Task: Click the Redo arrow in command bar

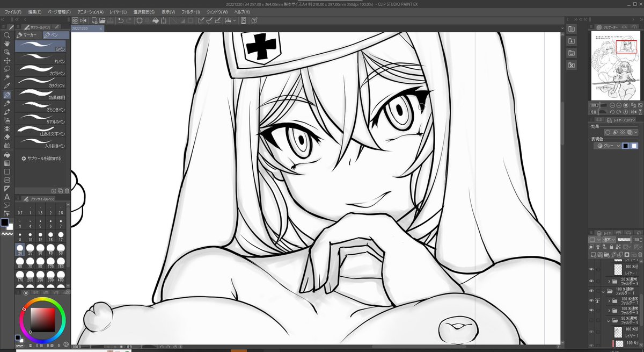Action: click(x=129, y=20)
